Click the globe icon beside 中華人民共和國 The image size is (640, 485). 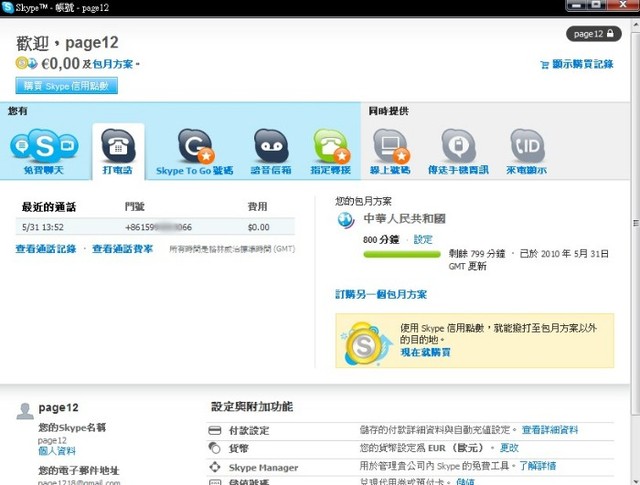pyautogui.click(x=346, y=220)
